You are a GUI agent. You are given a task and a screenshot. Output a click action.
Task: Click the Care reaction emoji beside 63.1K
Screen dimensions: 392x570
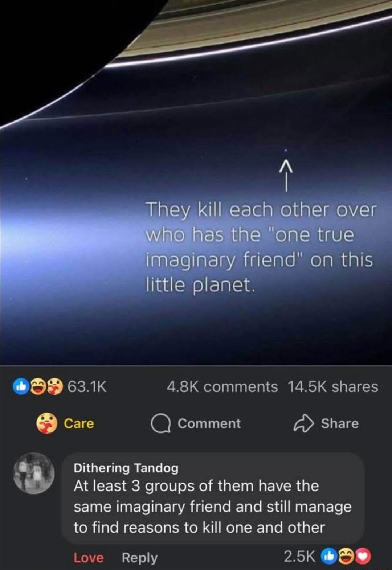55,386
